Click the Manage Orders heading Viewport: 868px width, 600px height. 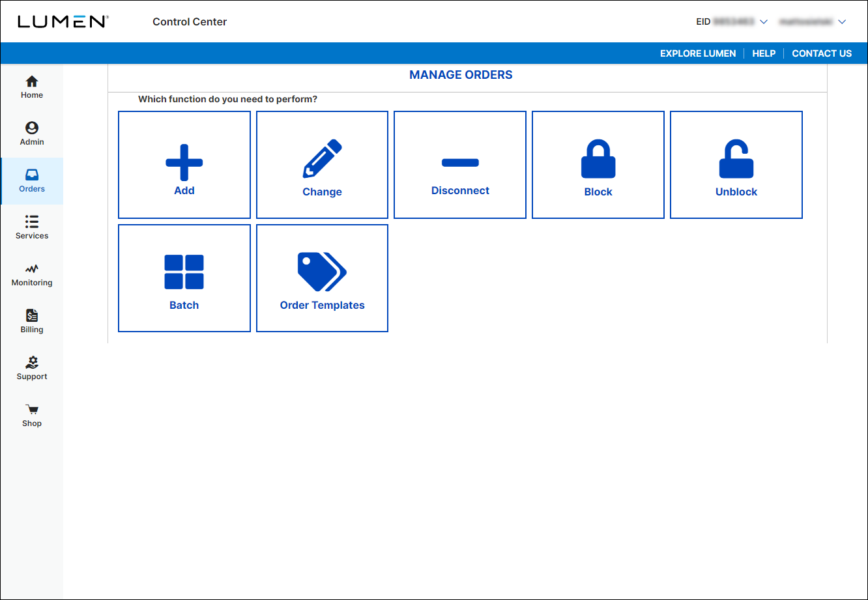coord(461,75)
